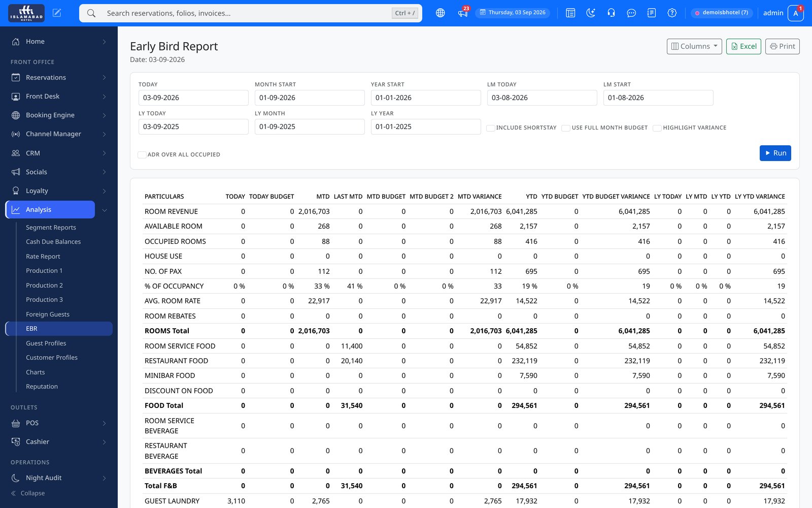
Task: Click the Today date field
Action: click(x=193, y=98)
